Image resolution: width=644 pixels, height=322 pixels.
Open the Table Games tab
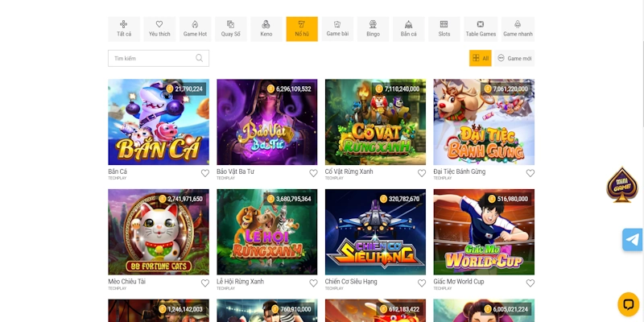(481, 29)
